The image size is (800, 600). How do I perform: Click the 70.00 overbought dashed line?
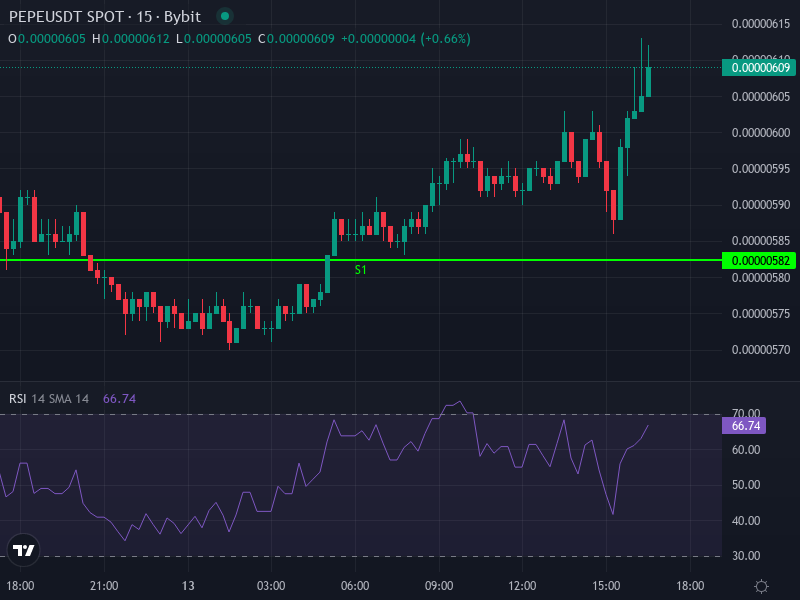tap(400, 413)
